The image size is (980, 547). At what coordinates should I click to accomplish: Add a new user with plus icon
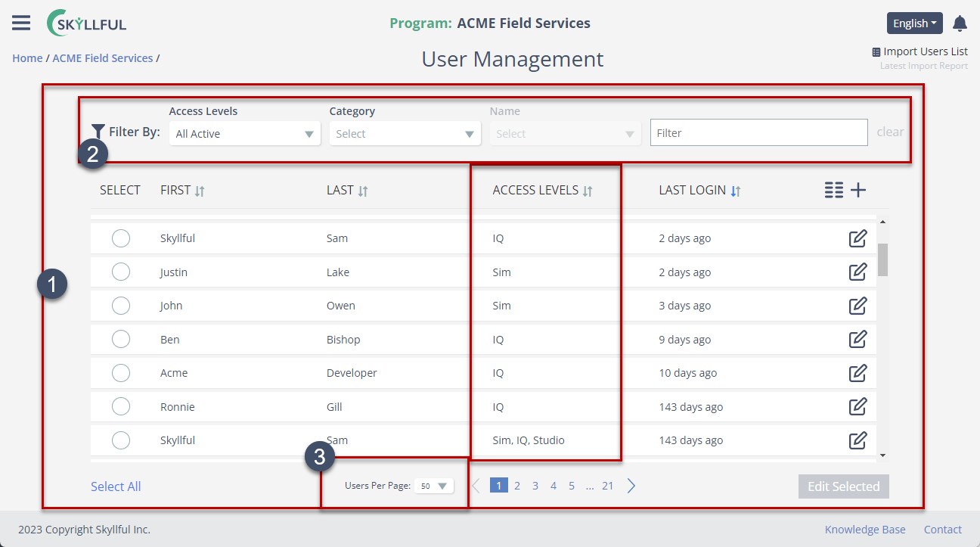(857, 190)
